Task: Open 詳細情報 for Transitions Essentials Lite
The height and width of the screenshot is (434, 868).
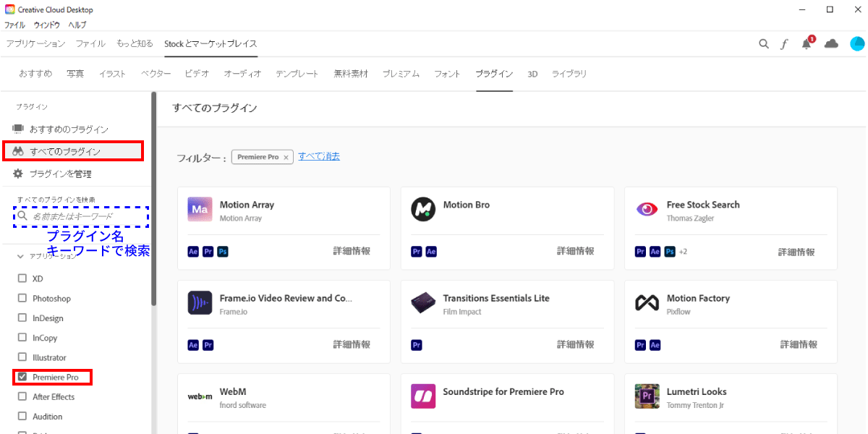Action: [575, 344]
